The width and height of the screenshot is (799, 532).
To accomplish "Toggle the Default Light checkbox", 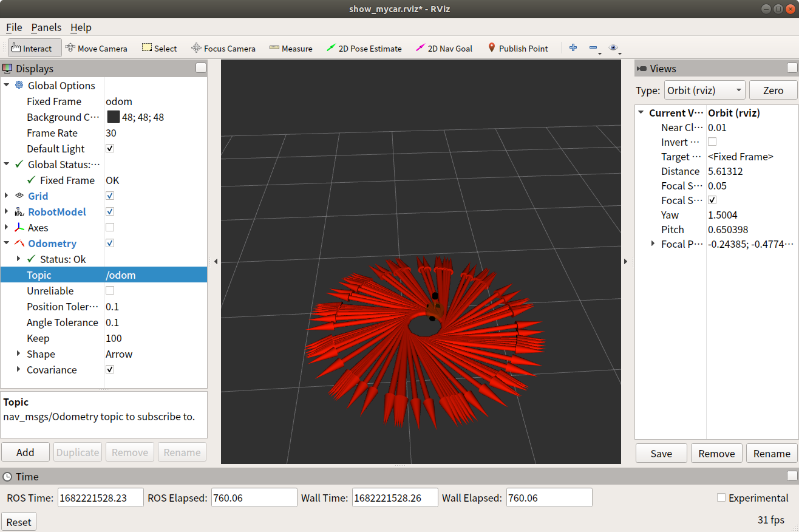I will click(110, 149).
